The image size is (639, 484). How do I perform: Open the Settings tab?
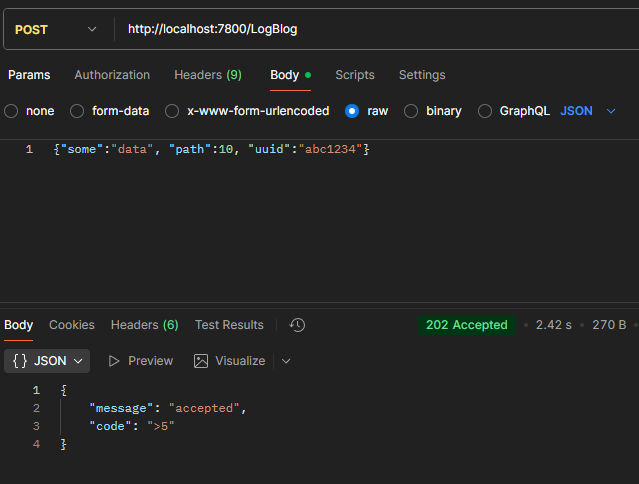[x=422, y=75]
